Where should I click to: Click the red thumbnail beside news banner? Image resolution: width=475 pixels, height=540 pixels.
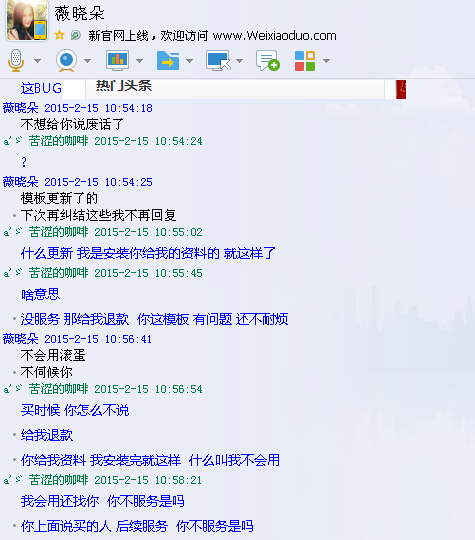[401, 89]
